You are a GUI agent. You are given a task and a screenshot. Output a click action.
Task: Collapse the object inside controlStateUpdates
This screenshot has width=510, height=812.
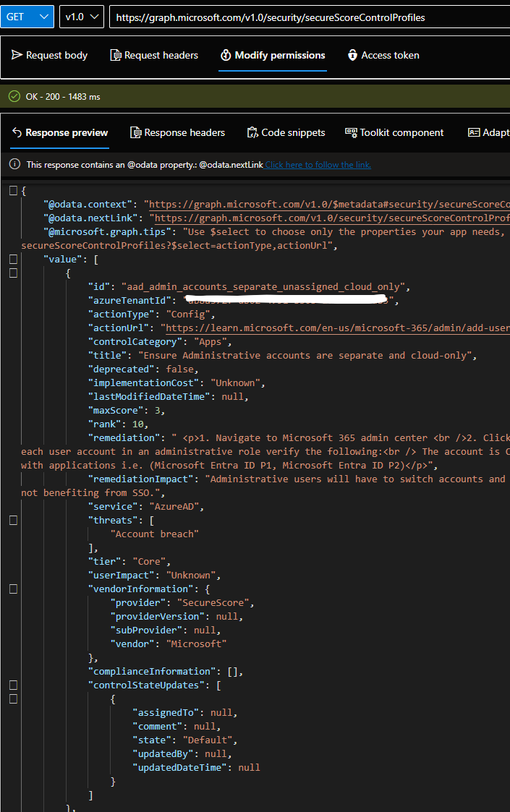[x=14, y=699]
